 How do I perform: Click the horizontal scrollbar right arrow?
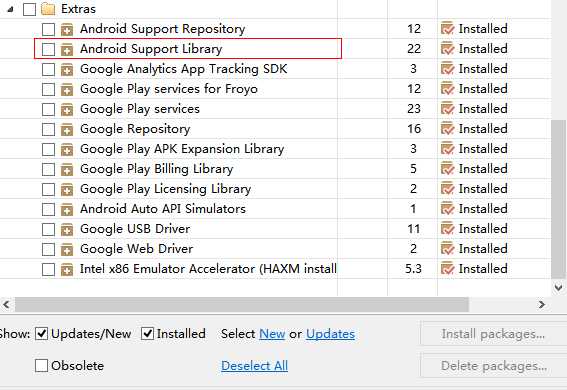point(541,305)
